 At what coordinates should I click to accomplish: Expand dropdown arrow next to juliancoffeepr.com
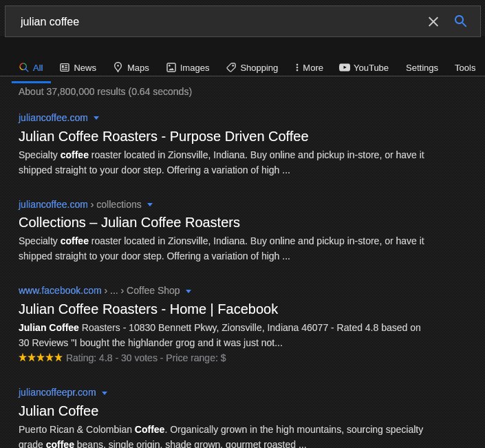tap(105, 393)
